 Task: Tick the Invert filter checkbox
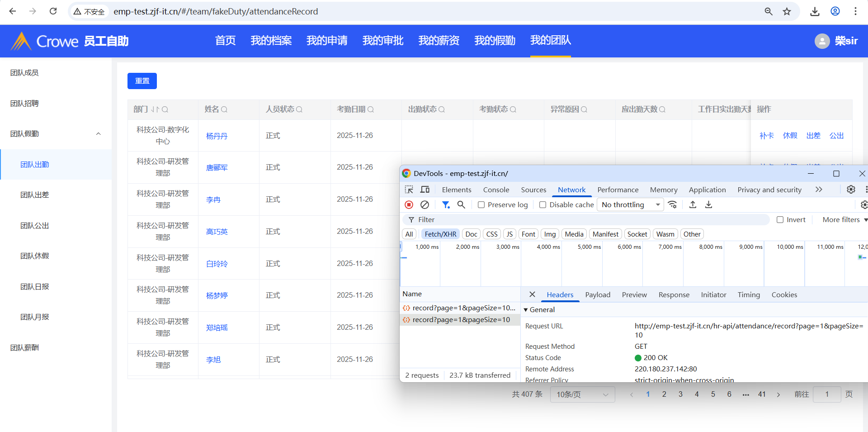pos(780,220)
